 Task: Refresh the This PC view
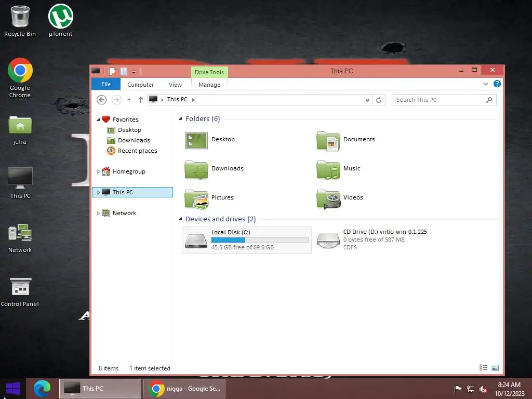point(379,100)
